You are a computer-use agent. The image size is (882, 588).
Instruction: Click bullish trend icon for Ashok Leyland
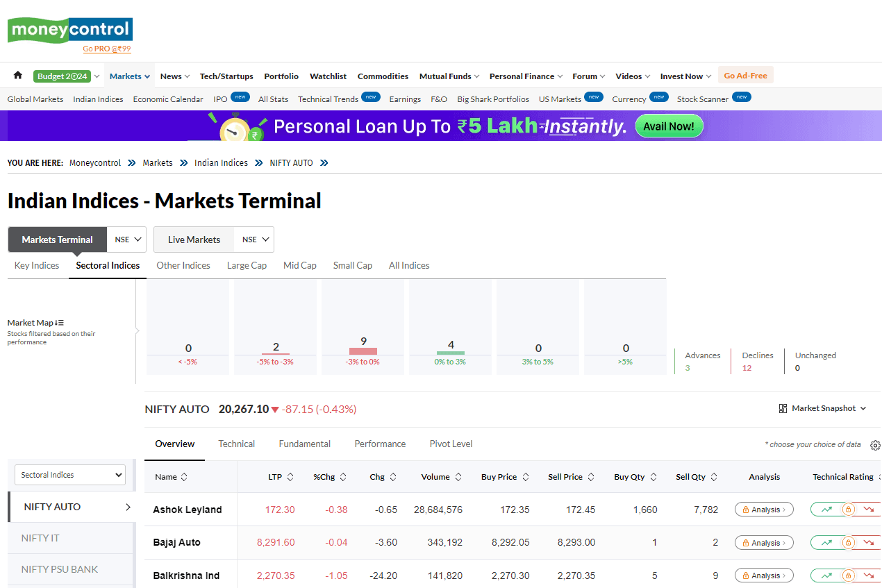(x=826, y=510)
